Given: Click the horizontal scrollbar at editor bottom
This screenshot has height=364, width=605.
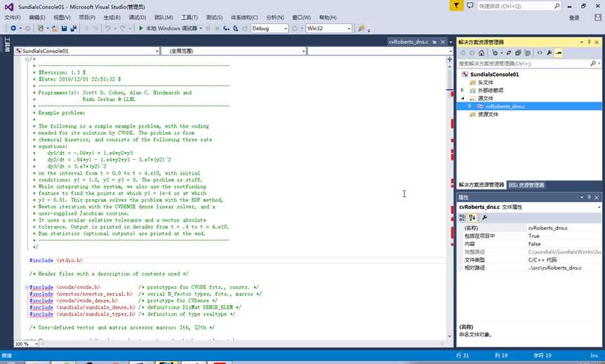Looking at the screenshot, I should (x=241, y=343).
